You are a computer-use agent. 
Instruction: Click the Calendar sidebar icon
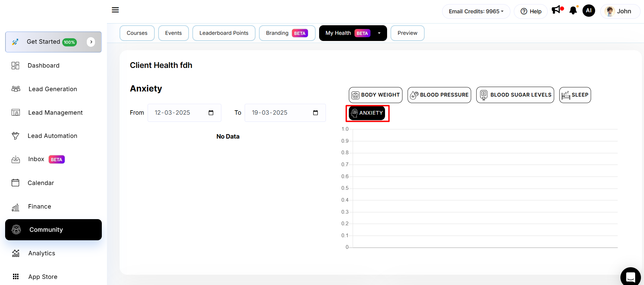[x=15, y=183]
